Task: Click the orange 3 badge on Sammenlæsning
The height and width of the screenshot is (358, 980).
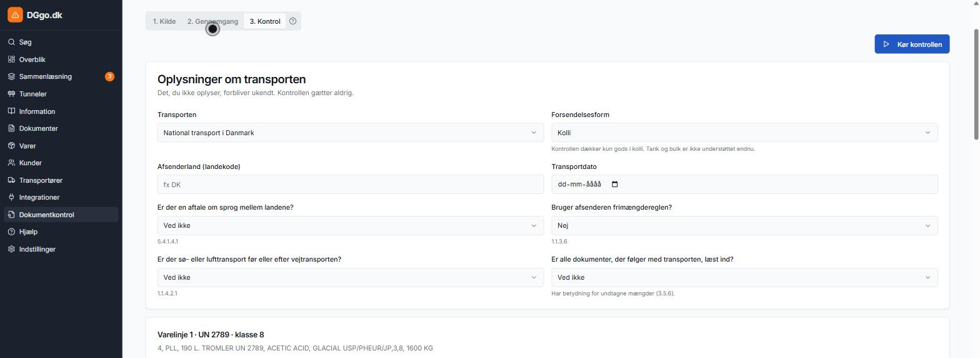Action: click(109, 76)
